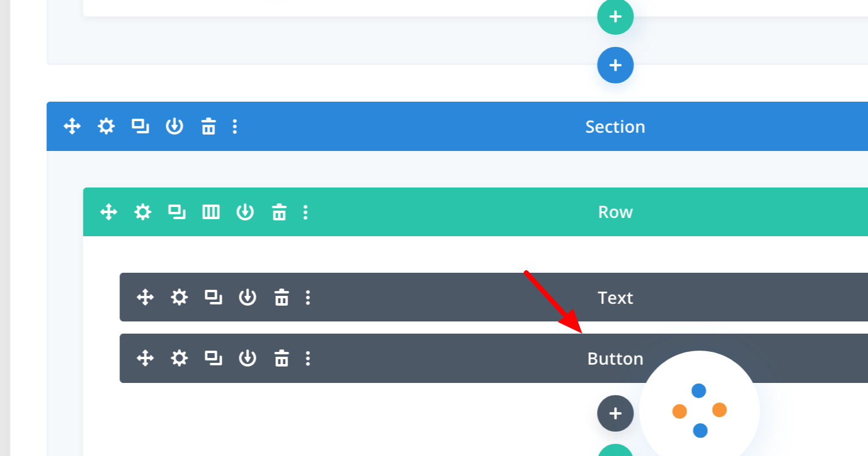
Task: Delete the Row with trash icon
Action: coord(279,212)
